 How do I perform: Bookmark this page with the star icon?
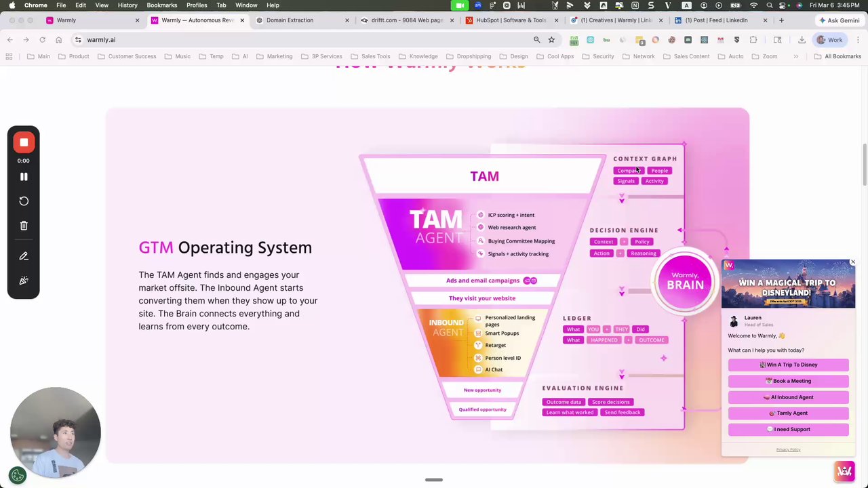click(x=551, y=40)
